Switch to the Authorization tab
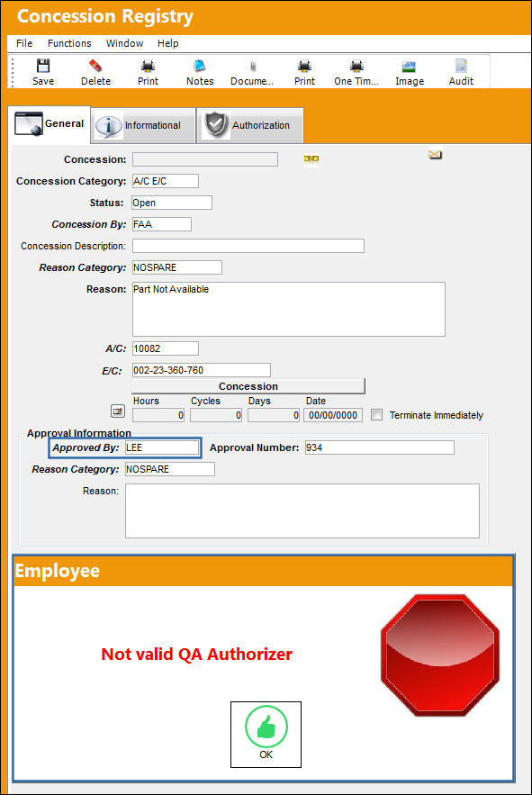Image resolution: width=532 pixels, height=795 pixels. pyautogui.click(x=250, y=125)
